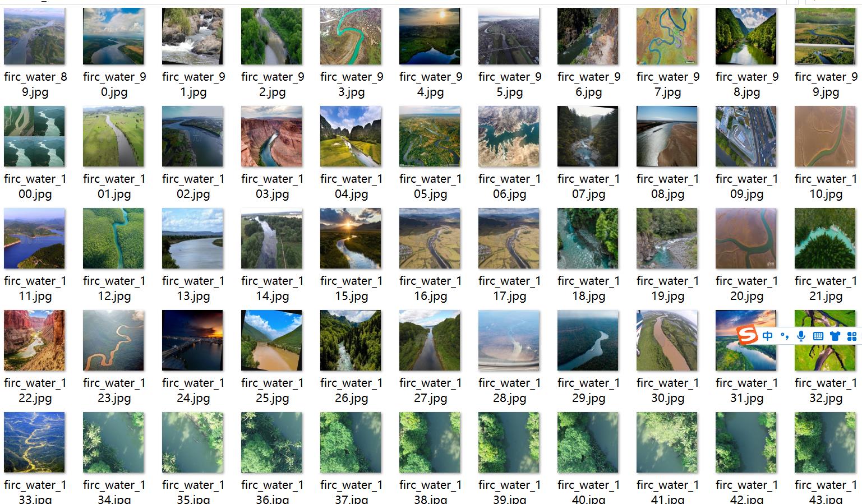Select firc_water_124.jpg night bridge thumbnail

[x=192, y=340]
